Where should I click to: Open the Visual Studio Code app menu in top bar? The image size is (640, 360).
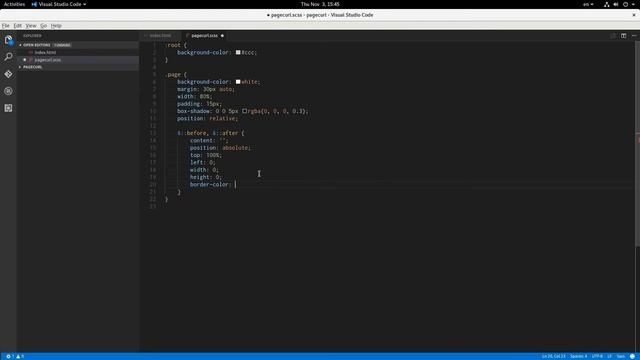click(59, 4)
